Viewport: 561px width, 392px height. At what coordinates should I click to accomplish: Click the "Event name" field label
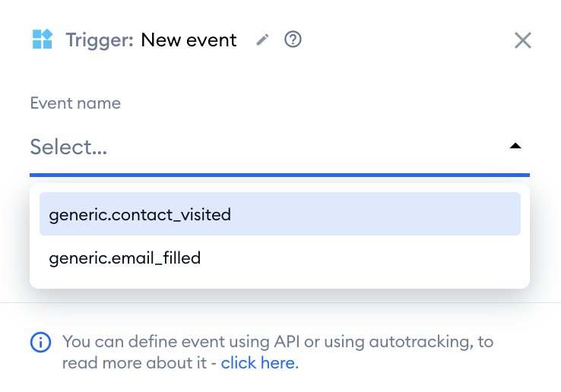pyautogui.click(x=75, y=103)
